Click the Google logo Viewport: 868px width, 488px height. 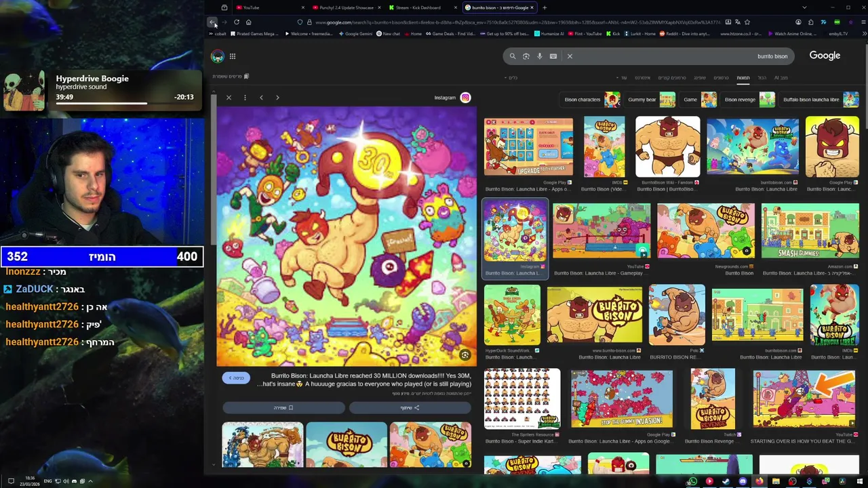click(825, 56)
